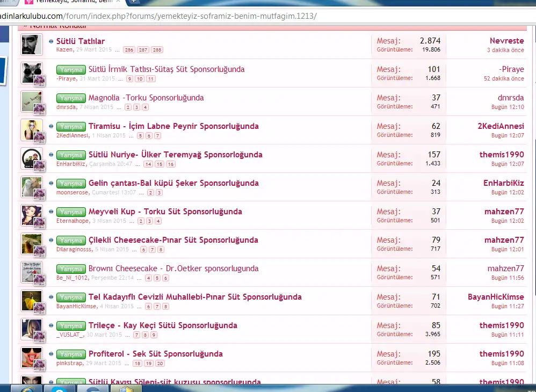536x392 pixels.
Task: Click the unread dot beside the Magnolia thread
Action: click(51, 98)
